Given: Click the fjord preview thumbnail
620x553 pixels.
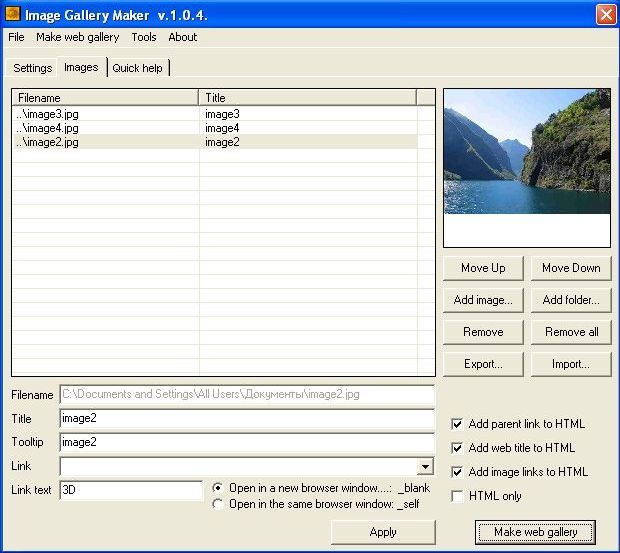Looking at the screenshot, I should pos(527,152).
